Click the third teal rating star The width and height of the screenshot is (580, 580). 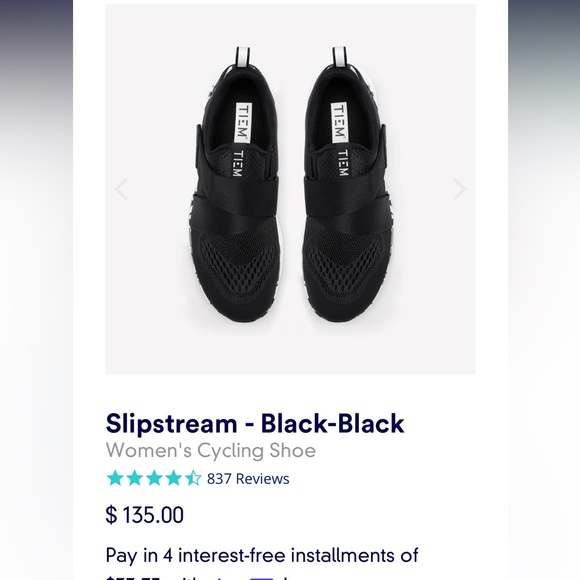tap(154, 478)
